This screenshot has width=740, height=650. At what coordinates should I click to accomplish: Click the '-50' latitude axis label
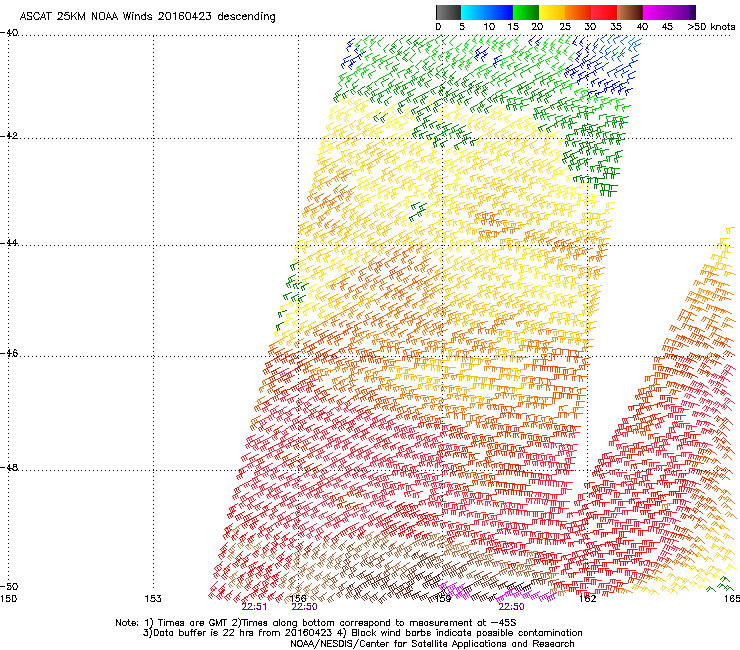(x=9, y=587)
